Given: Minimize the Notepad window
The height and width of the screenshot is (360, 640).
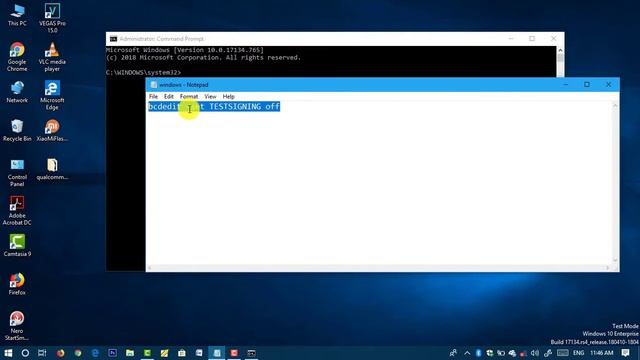Looking at the screenshot, I should coord(566,84).
